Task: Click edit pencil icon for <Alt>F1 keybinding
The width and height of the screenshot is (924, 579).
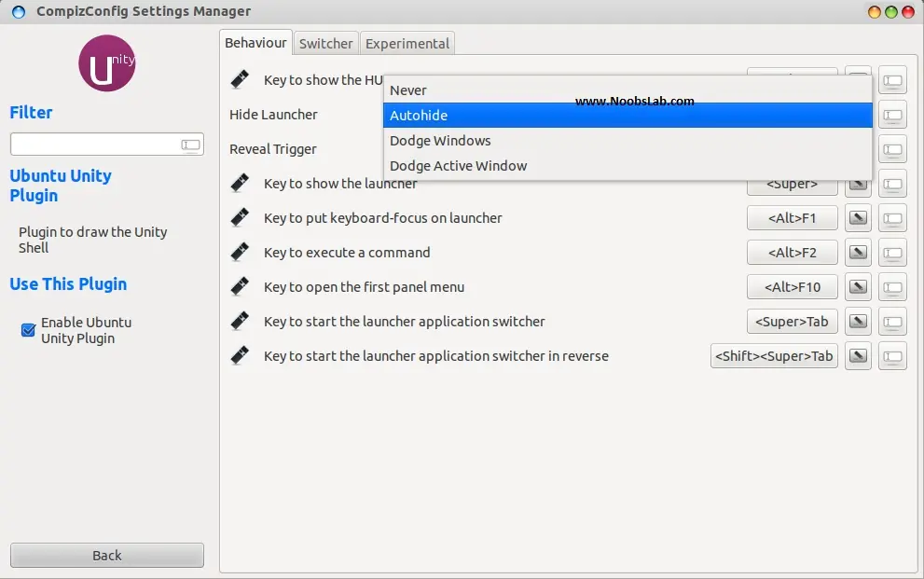Action: click(x=858, y=218)
